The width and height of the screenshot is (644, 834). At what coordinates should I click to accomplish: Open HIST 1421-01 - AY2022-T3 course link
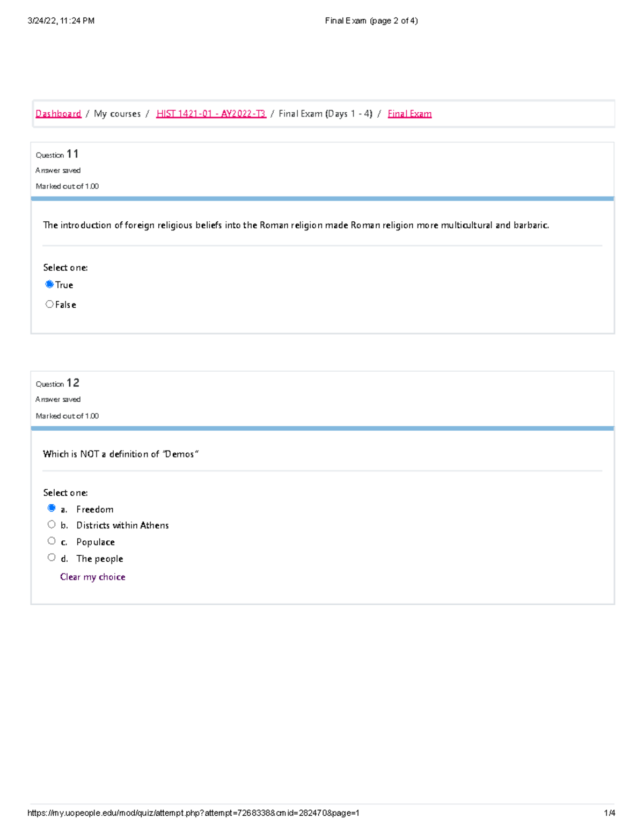point(211,114)
